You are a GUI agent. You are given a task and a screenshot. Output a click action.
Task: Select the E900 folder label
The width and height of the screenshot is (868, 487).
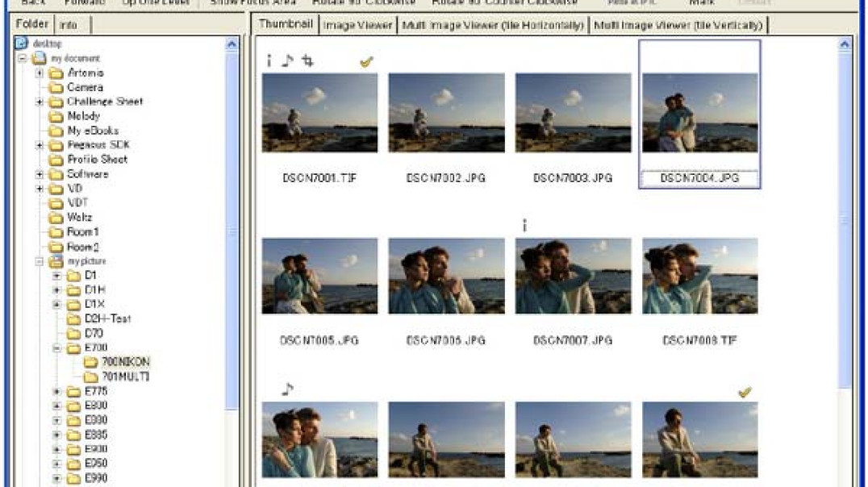(96, 449)
